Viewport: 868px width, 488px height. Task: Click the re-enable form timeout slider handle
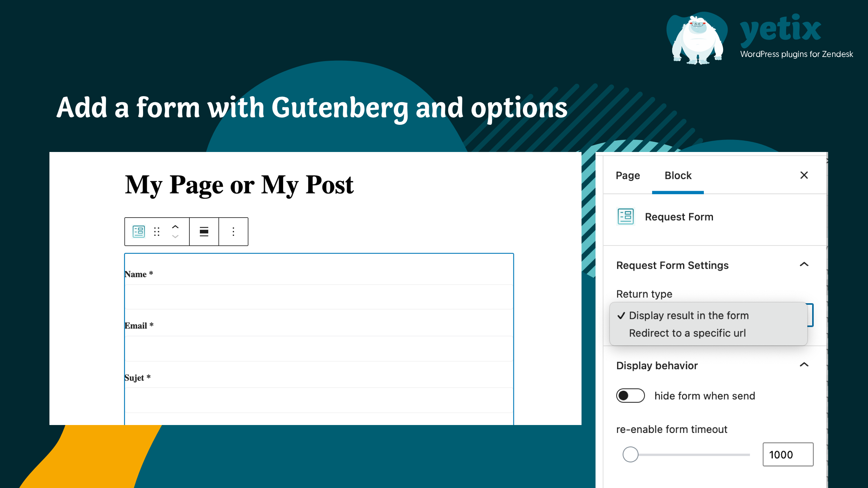(x=630, y=454)
